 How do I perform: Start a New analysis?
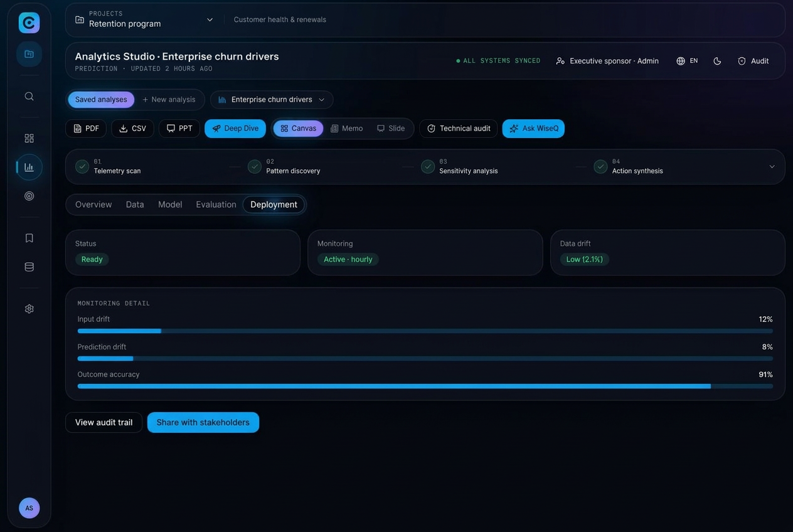click(x=169, y=100)
